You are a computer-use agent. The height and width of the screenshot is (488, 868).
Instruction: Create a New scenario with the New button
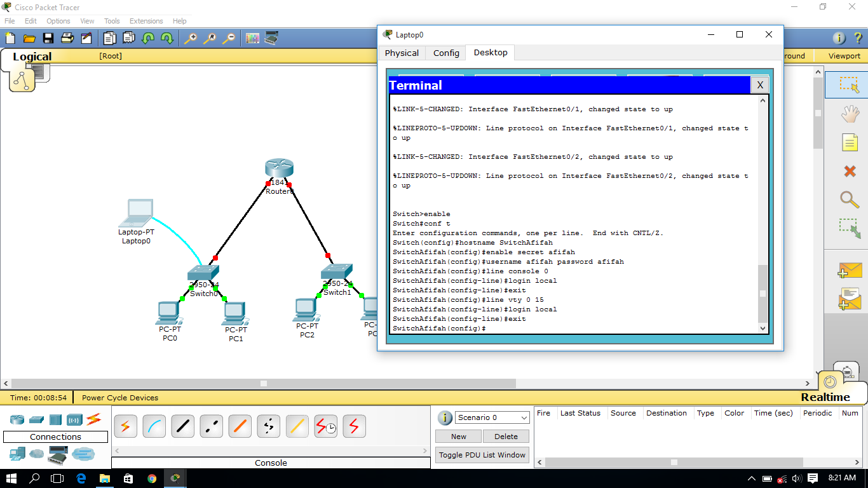[458, 437]
